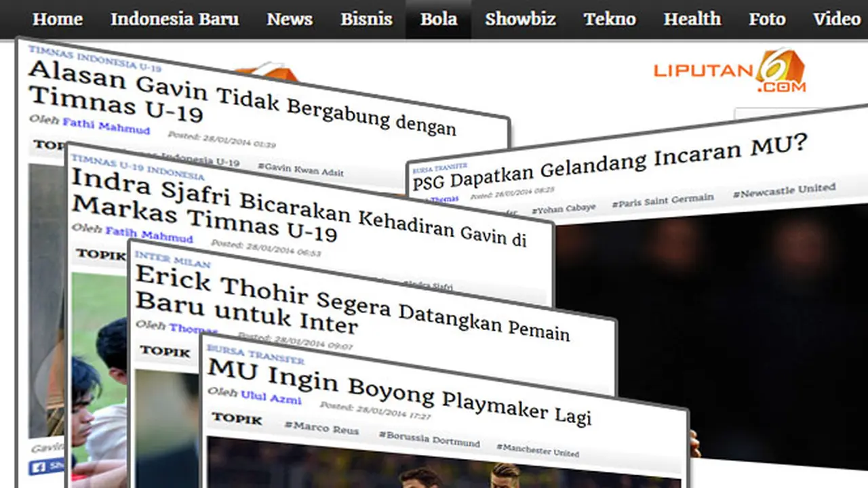
Task: Select the Foto menu item
Action: 767,19
